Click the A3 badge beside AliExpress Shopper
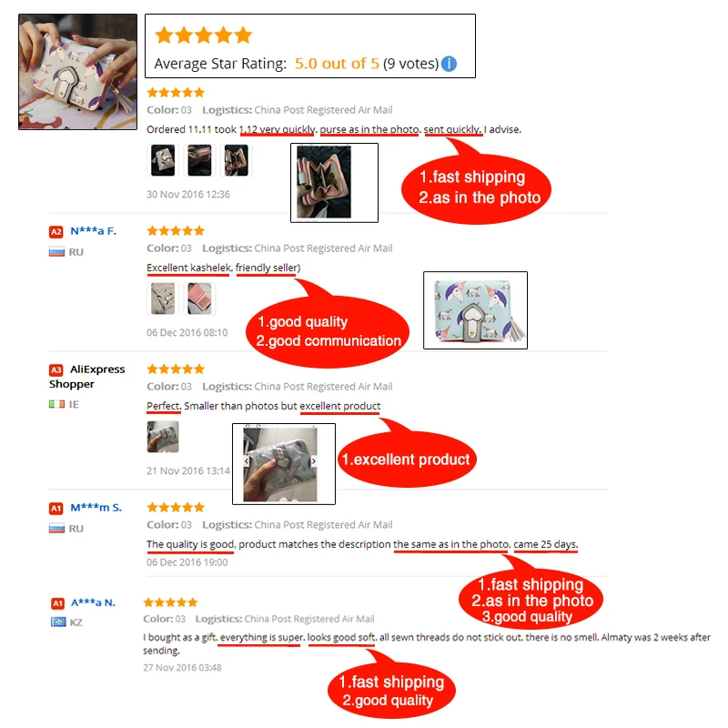The image size is (728, 728). coord(56,370)
